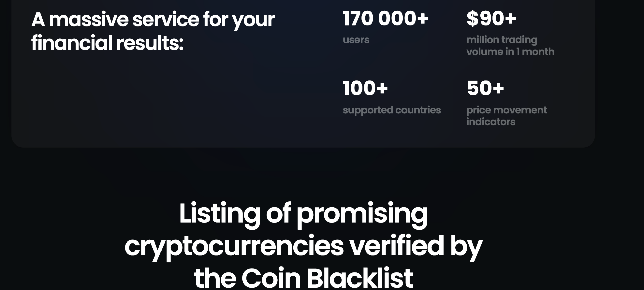Viewport: 644px width, 290px height.
Task: Click the 100+ countries figure
Action: [365, 88]
